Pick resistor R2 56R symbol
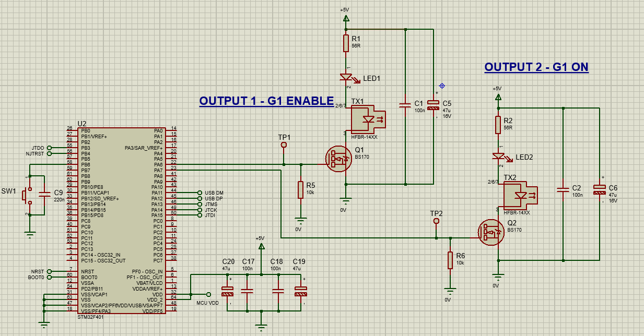This screenshot has height=336, width=644. coord(498,125)
